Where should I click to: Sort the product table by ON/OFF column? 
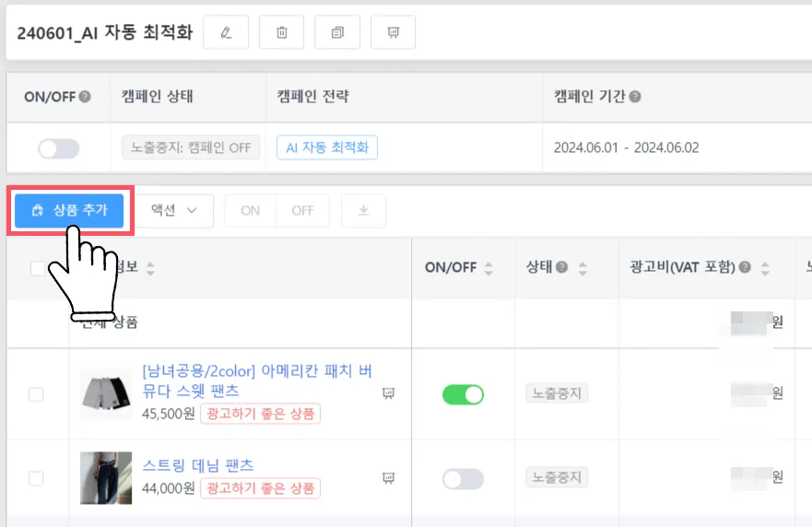(x=488, y=268)
